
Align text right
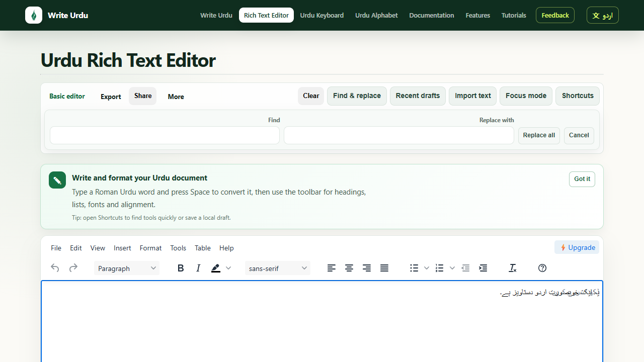click(367, 268)
